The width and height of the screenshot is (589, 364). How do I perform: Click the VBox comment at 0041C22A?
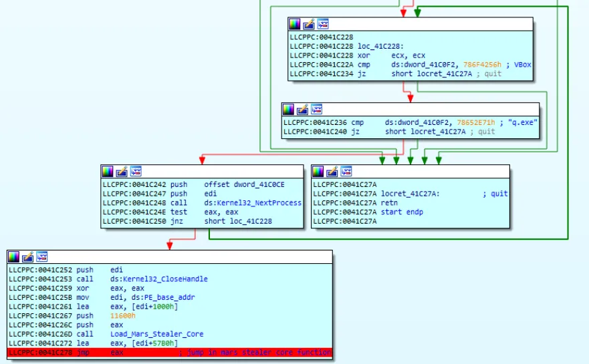pos(523,65)
